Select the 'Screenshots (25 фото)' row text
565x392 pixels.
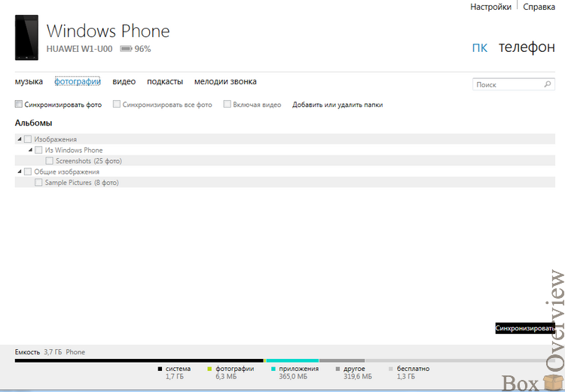pos(89,161)
